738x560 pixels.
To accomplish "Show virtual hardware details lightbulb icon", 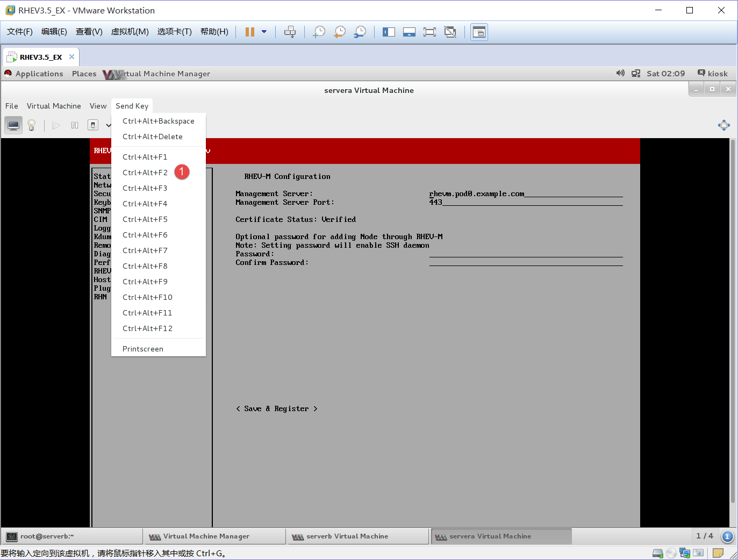I will (x=32, y=125).
